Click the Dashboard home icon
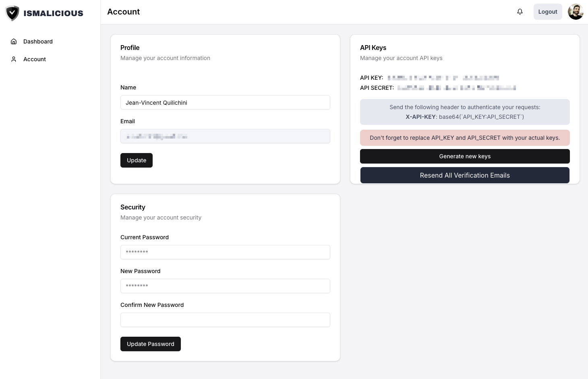 tap(14, 41)
